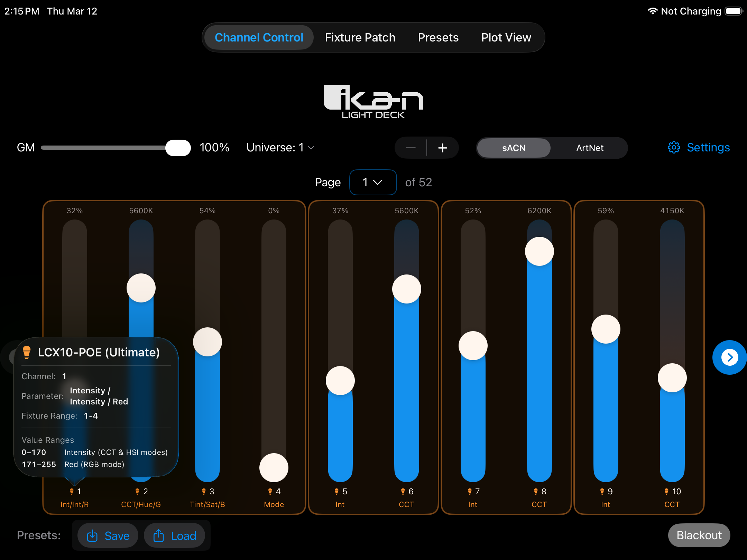Click the '100%' grand master value

pyautogui.click(x=214, y=148)
